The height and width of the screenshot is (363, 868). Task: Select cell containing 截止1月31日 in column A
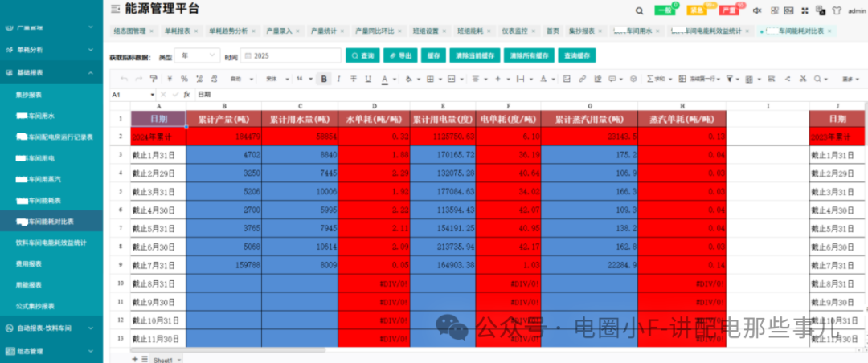[x=158, y=156]
